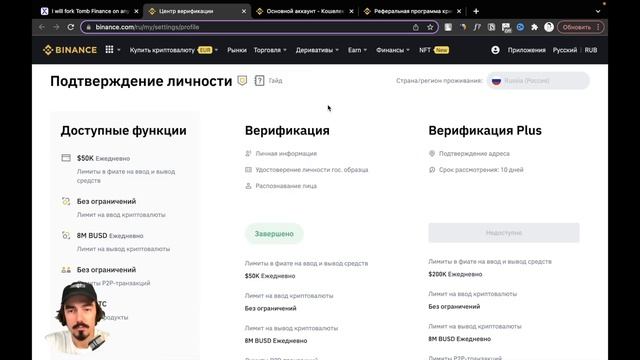
Task: Open the Chrome profile avatar
Action: (549, 27)
